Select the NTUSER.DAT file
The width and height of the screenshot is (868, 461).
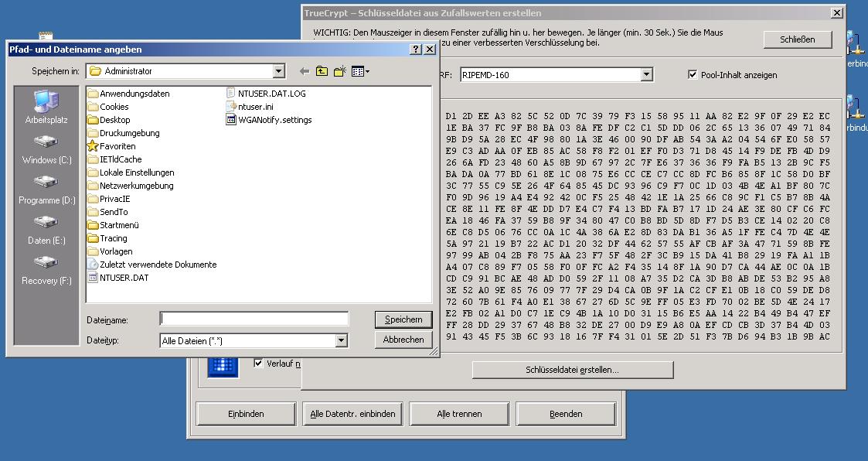pyautogui.click(x=118, y=278)
